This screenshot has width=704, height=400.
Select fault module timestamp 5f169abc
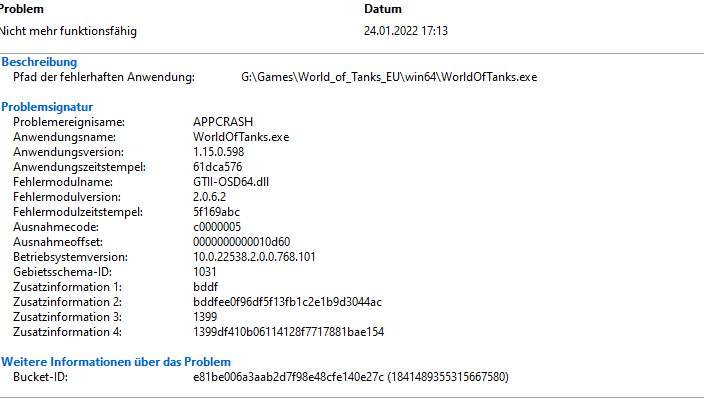tap(216, 212)
